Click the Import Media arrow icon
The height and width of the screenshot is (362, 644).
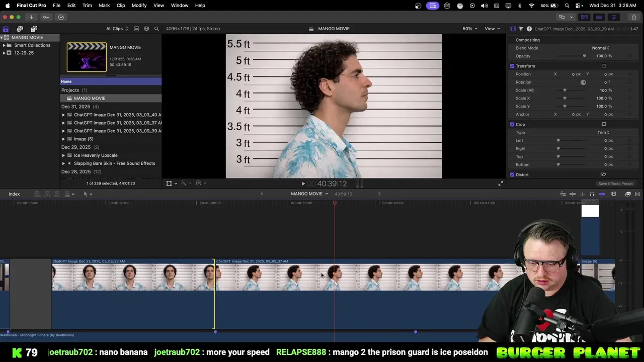[x=31, y=17]
